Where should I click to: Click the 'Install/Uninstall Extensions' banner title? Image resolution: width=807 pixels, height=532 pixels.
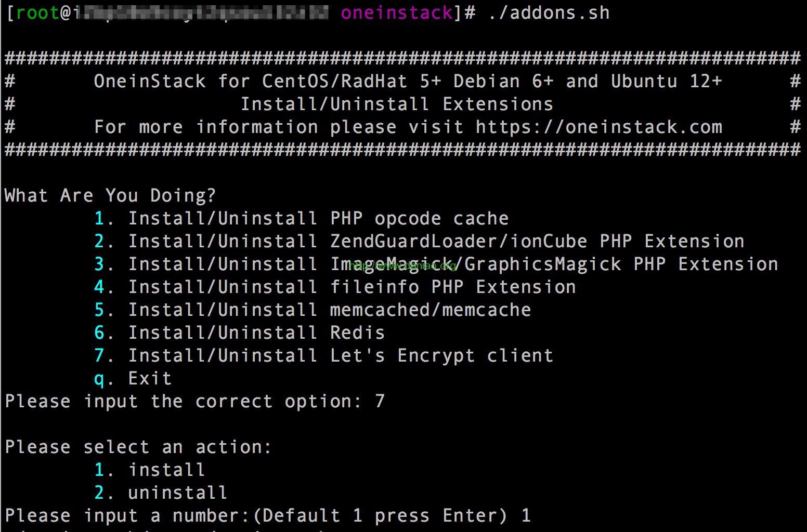397,104
